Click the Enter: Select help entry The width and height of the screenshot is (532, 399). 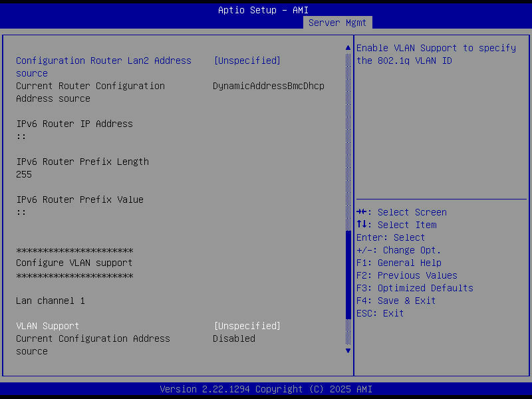click(x=390, y=237)
